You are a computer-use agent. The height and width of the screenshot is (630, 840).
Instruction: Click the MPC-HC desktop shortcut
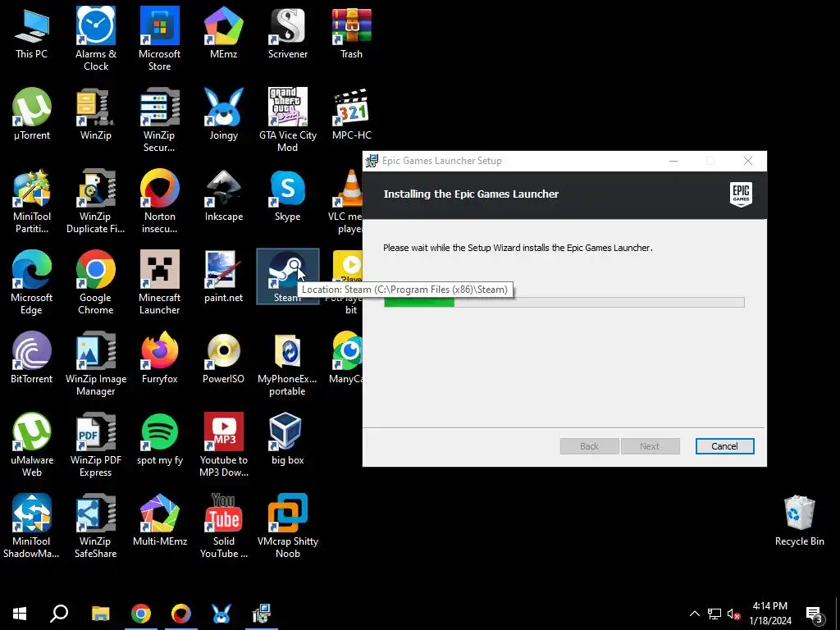coord(351,114)
